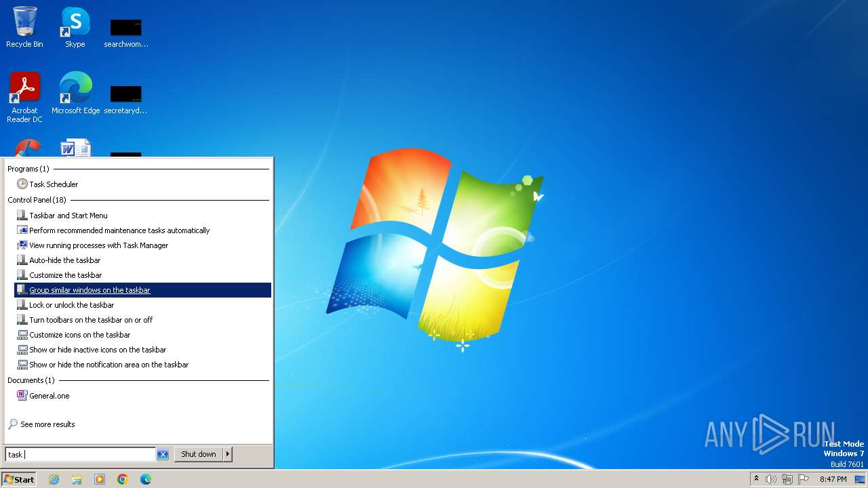Click into the Start menu search box

[81, 455]
